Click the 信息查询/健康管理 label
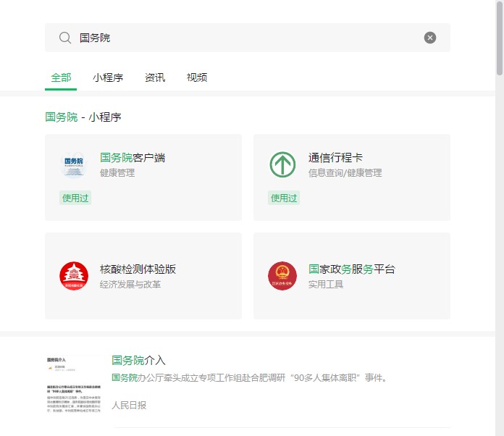The height and width of the screenshot is (436, 504). point(345,172)
